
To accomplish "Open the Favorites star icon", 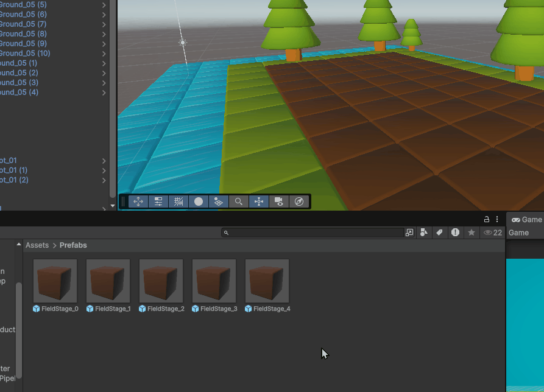I will coord(471,233).
